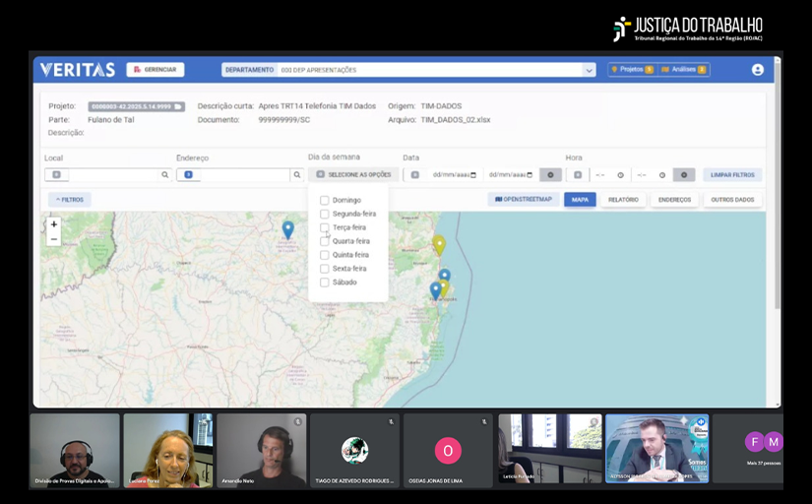This screenshot has height=504, width=812.
Task: Click the Veritas logo
Action: coord(78,70)
